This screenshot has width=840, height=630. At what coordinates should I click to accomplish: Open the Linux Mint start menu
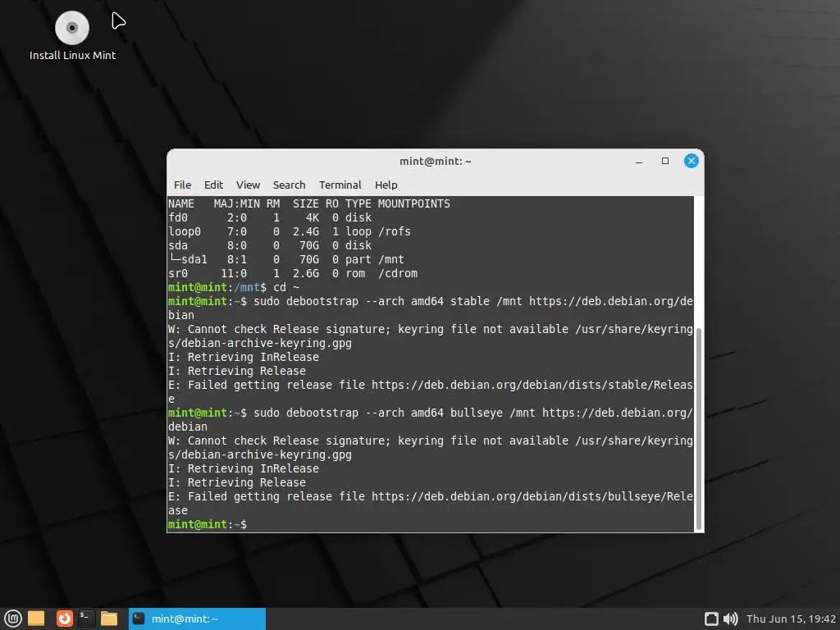[12, 619]
